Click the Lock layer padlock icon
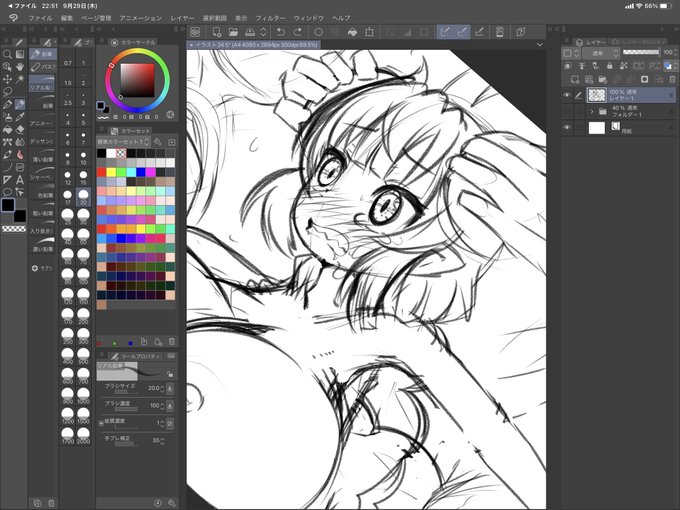680x510 pixels. (610, 66)
